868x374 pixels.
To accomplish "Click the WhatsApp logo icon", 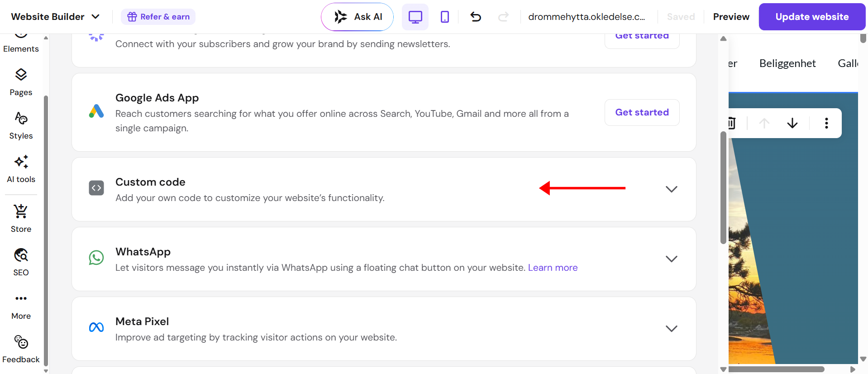I will pos(96,258).
